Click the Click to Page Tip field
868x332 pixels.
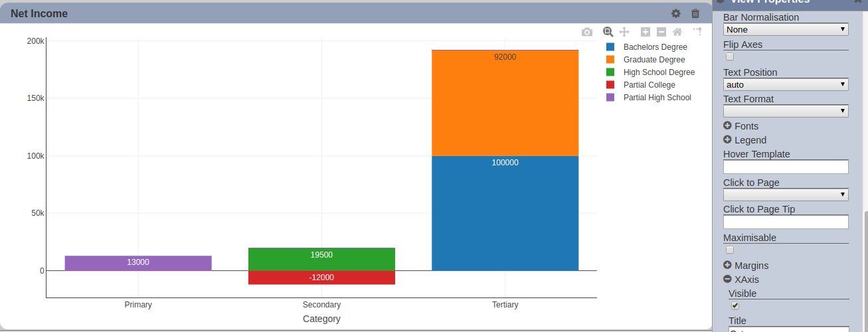(786, 222)
